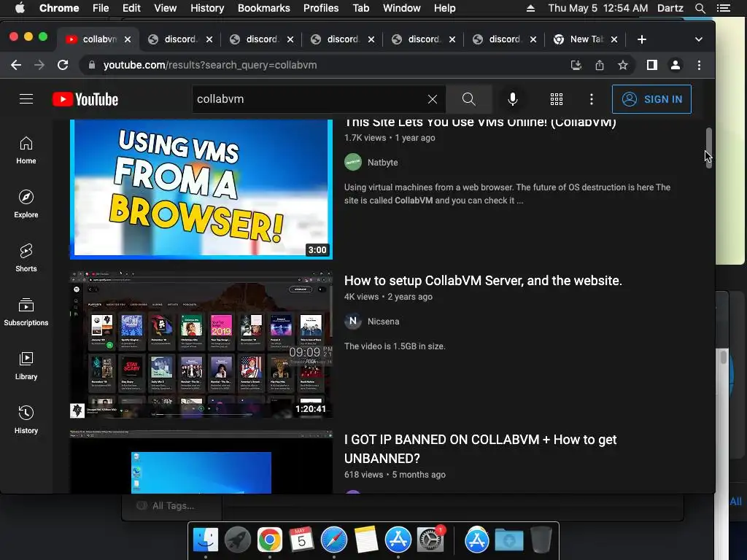
Task: Open the Profiles menu
Action: tap(321, 8)
